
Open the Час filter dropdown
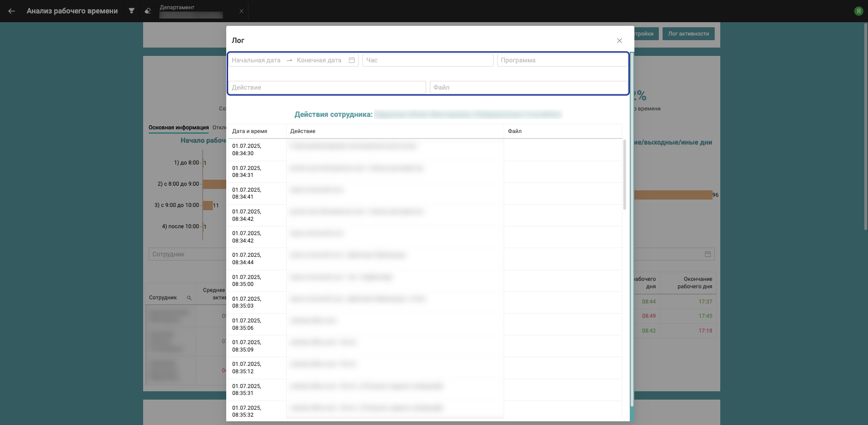(x=428, y=60)
